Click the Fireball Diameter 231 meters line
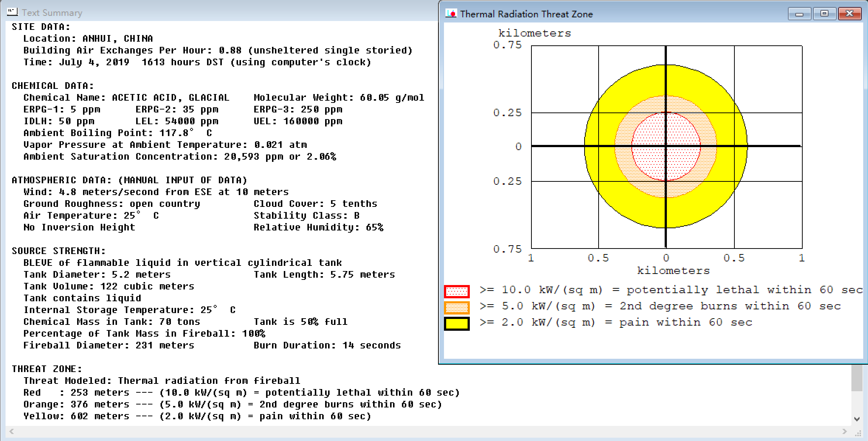Image resolution: width=868 pixels, height=441 pixels. tap(109, 345)
